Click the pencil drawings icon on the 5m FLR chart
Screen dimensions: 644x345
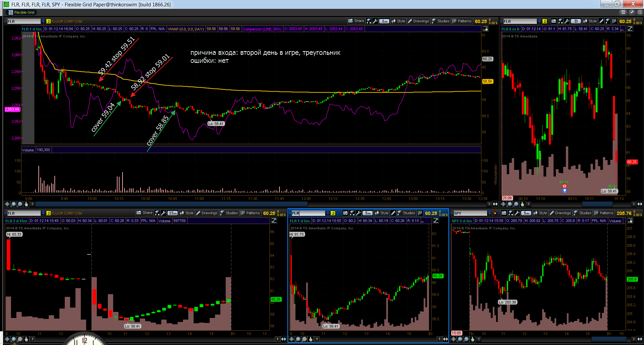[x=393, y=213]
